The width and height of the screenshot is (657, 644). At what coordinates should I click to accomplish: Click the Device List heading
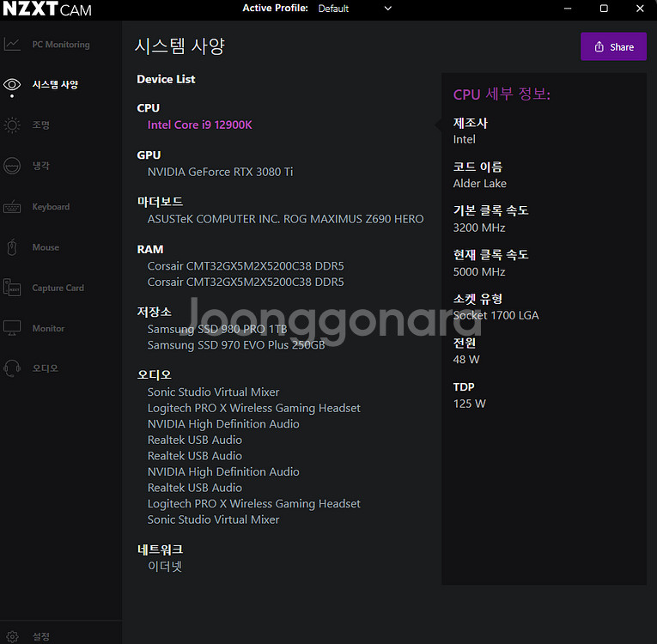point(166,79)
